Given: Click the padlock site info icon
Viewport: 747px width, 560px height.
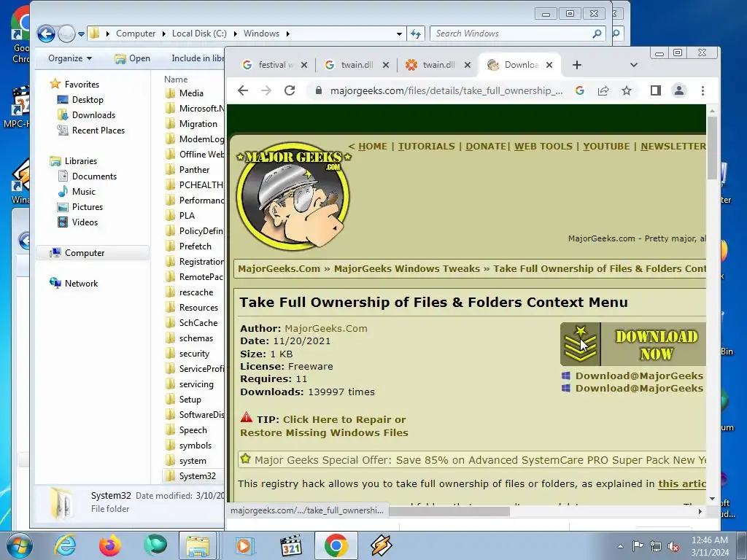Looking at the screenshot, I should coord(319,90).
